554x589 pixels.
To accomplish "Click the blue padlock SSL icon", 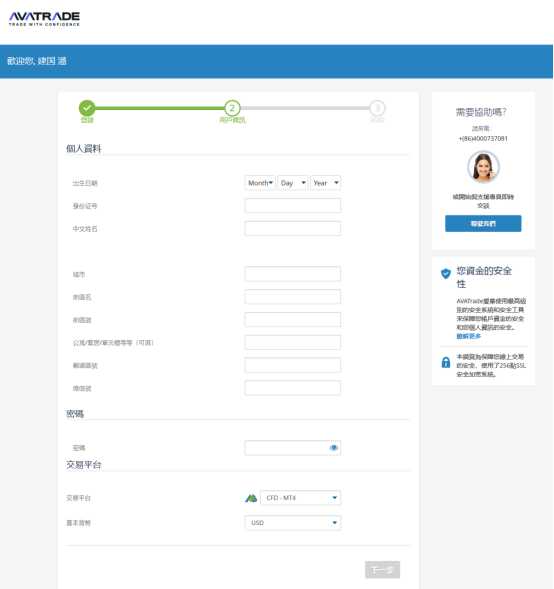I will tap(446, 362).
